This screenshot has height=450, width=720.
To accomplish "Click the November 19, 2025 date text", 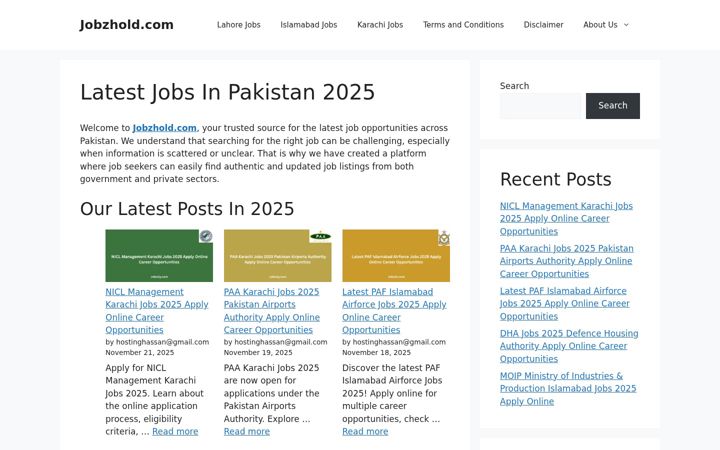I will tap(258, 353).
